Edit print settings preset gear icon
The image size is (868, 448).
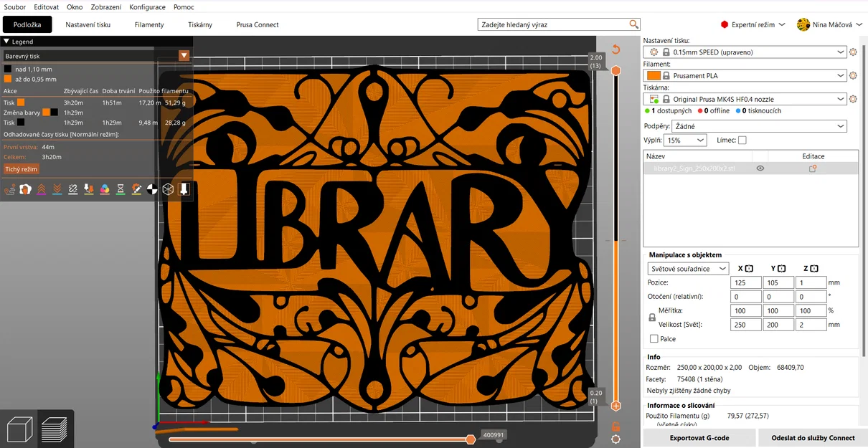[x=853, y=52]
